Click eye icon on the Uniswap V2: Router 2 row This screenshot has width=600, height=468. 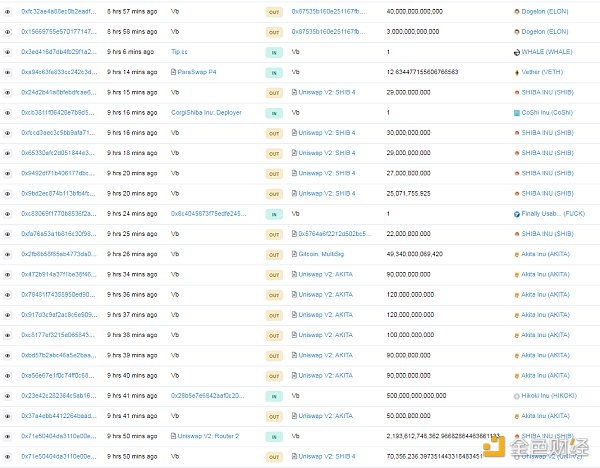point(8,437)
